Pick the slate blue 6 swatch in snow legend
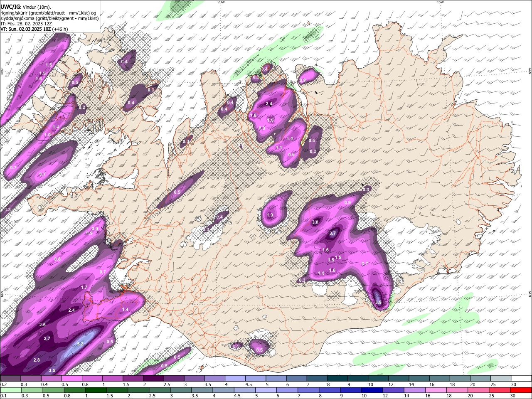The height and width of the screenshot is (399, 532). [x=296, y=379]
